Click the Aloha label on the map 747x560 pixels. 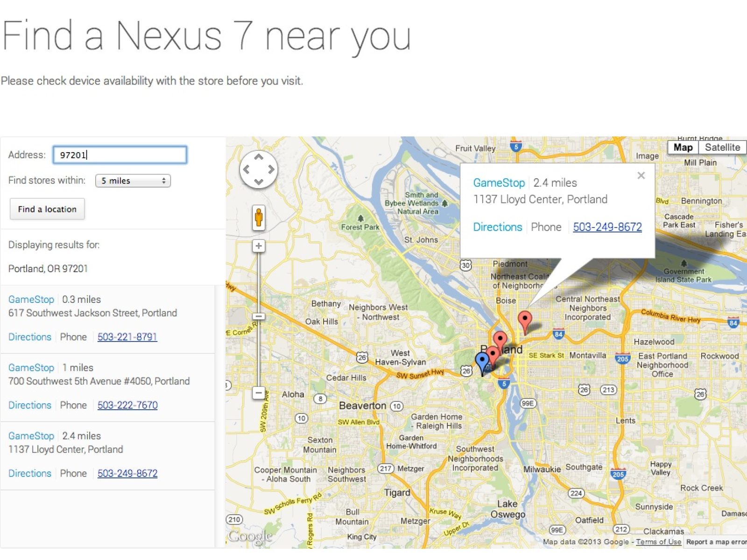click(x=293, y=394)
